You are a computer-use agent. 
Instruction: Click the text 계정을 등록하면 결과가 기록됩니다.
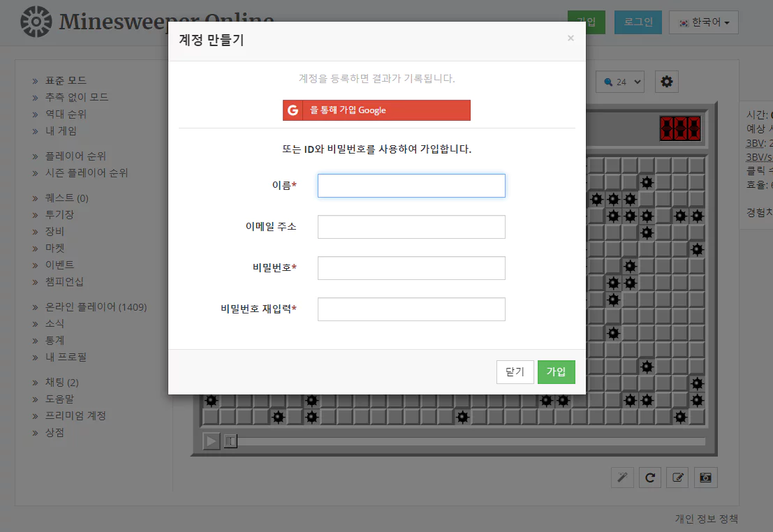point(376,78)
